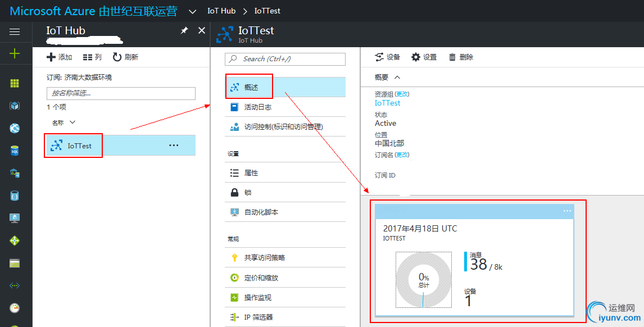Open the IP 筛选器 item

pos(285,317)
